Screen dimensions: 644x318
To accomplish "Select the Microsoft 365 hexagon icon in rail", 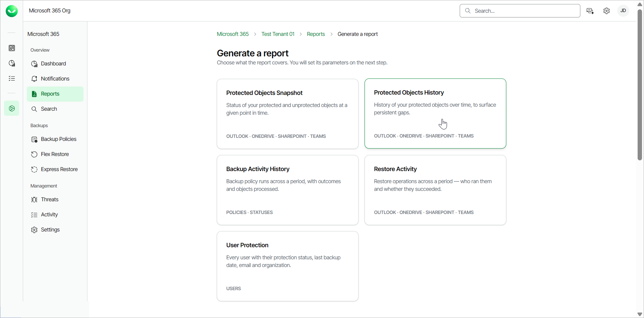I will (12, 108).
